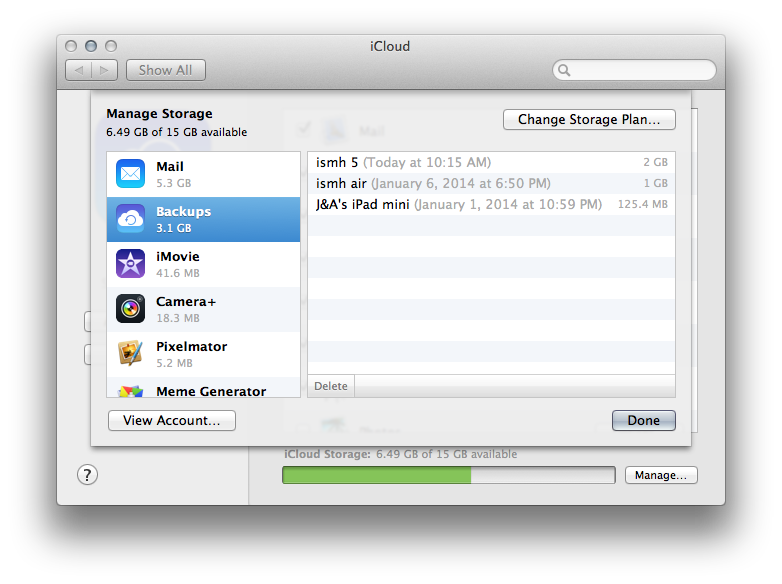This screenshot has width=782, height=584.
Task: Click the iMovie 41.6 MB label
Action: 178,264
